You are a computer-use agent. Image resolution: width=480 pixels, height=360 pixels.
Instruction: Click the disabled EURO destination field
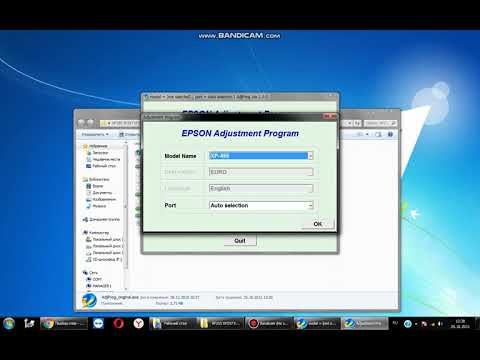(261, 172)
